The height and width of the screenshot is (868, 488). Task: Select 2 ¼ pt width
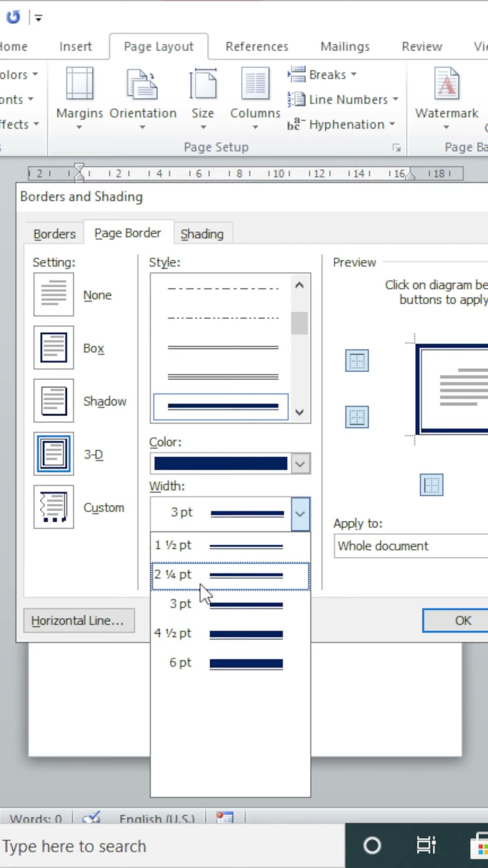click(230, 576)
